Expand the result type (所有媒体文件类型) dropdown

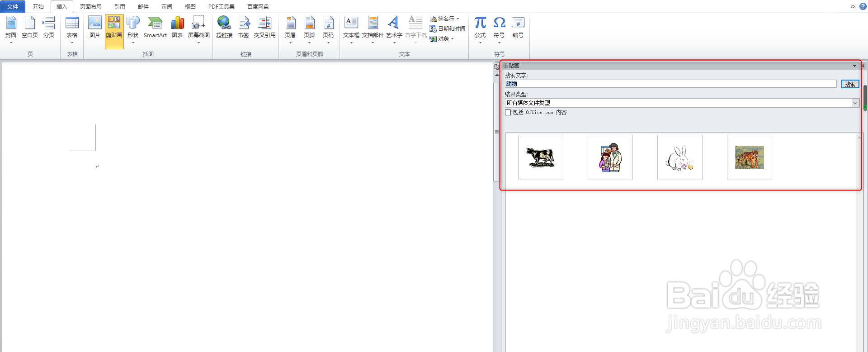(855, 103)
